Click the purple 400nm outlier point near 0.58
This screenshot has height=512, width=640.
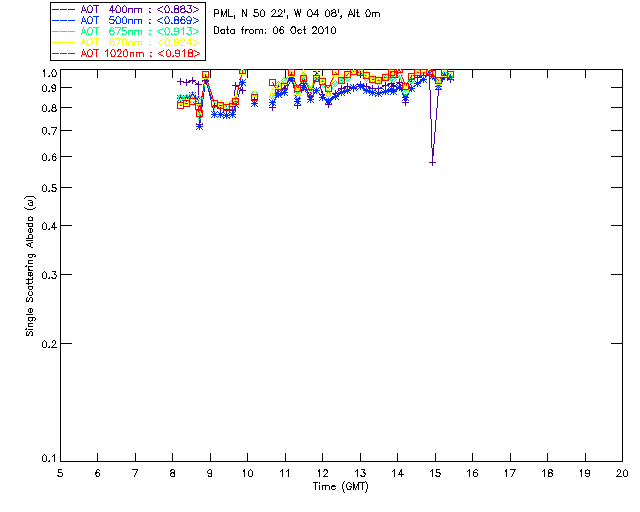433,163
